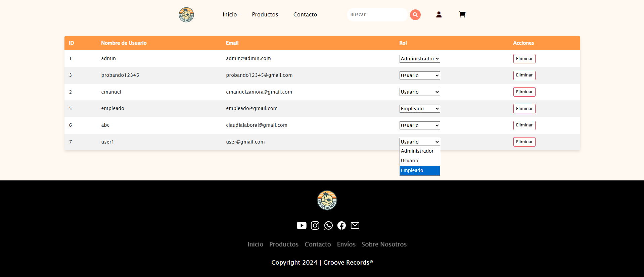Delete user1 with Eliminar button

point(524,142)
